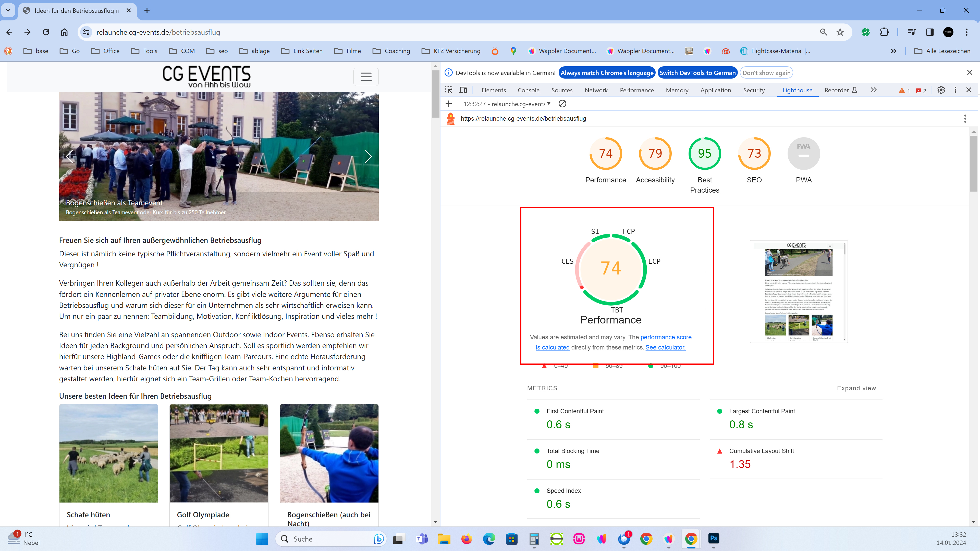Open DevTools settings gear
Viewport: 980px width, 551px height.
click(941, 90)
